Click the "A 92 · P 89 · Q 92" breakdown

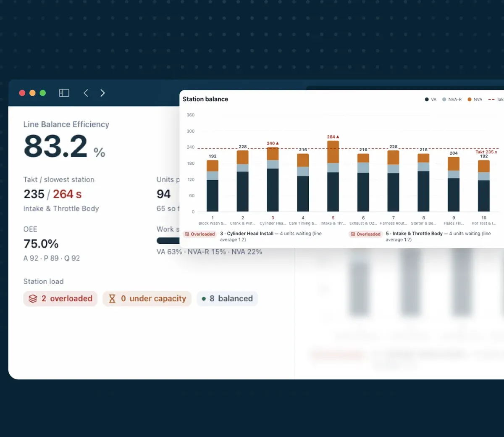52,258
